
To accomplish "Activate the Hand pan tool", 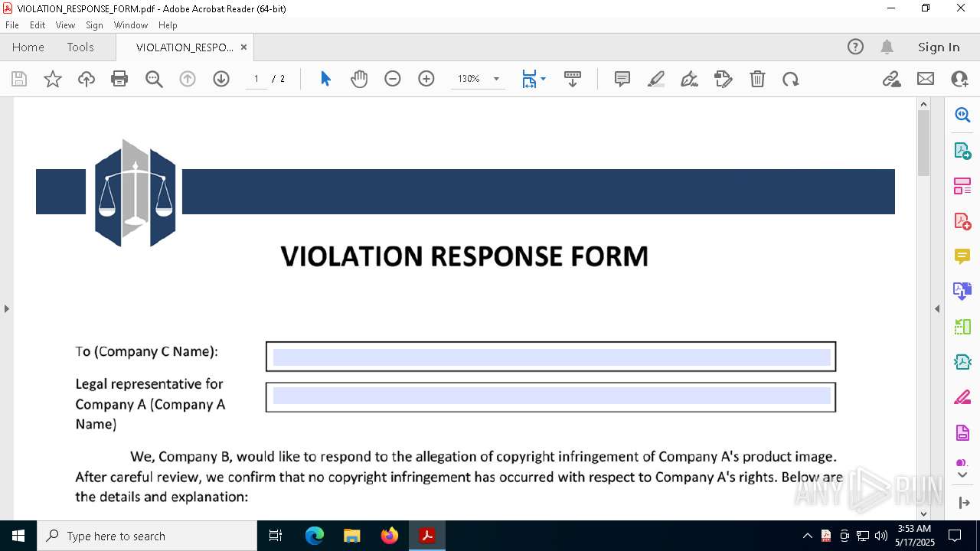I will point(359,79).
